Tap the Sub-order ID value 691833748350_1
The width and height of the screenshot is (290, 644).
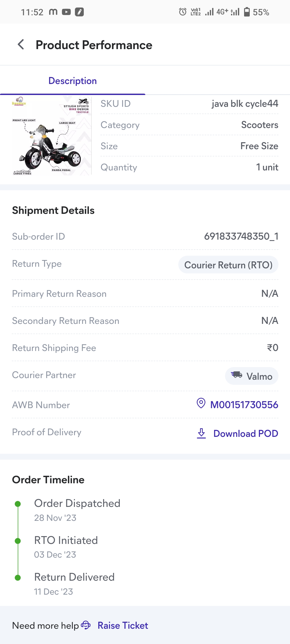(x=241, y=236)
